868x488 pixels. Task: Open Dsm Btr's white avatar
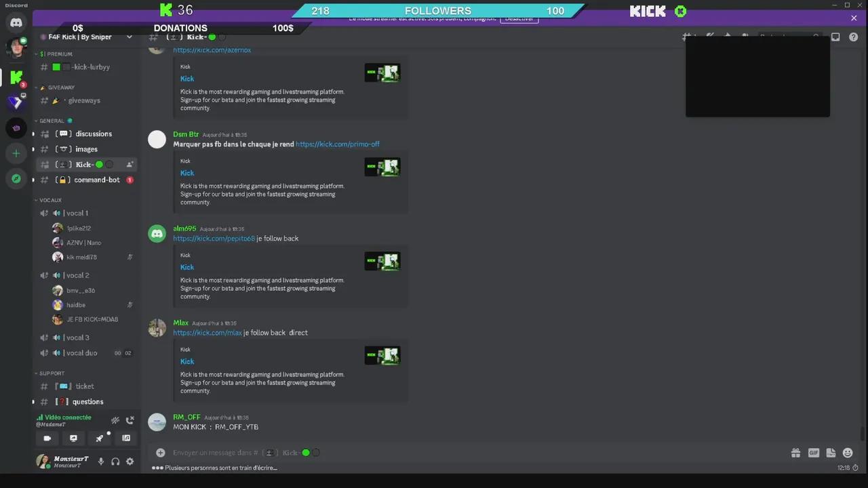[x=157, y=140]
